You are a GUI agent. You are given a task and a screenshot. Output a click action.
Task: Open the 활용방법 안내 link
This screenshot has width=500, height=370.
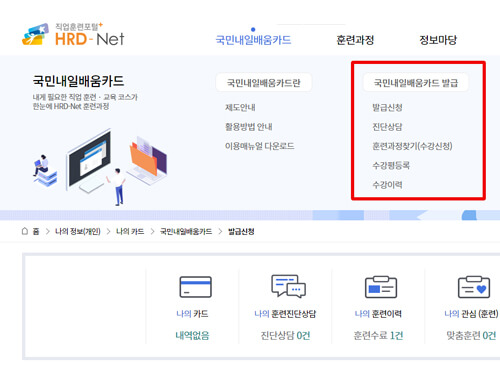(249, 127)
